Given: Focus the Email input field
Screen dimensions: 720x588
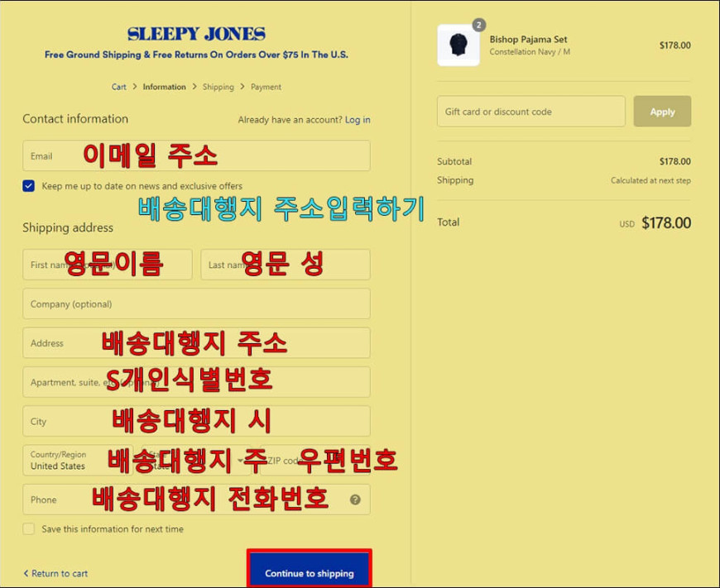Looking at the screenshot, I should click(x=196, y=156).
